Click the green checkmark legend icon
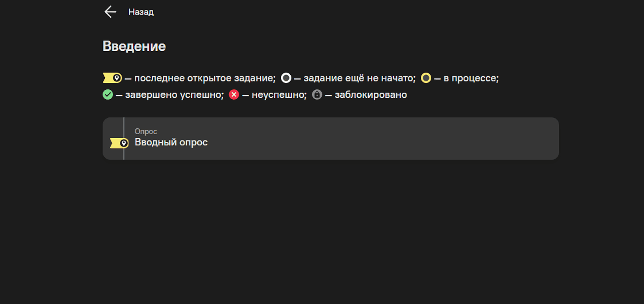644x304 pixels. [107, 95]
